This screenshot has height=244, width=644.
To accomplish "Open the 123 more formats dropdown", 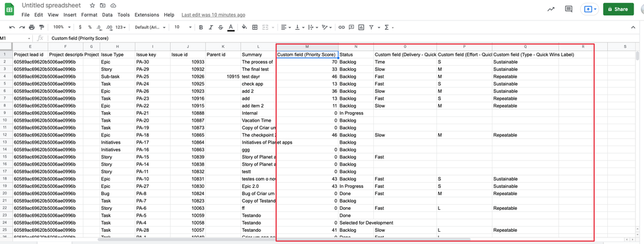I will 120,27.
